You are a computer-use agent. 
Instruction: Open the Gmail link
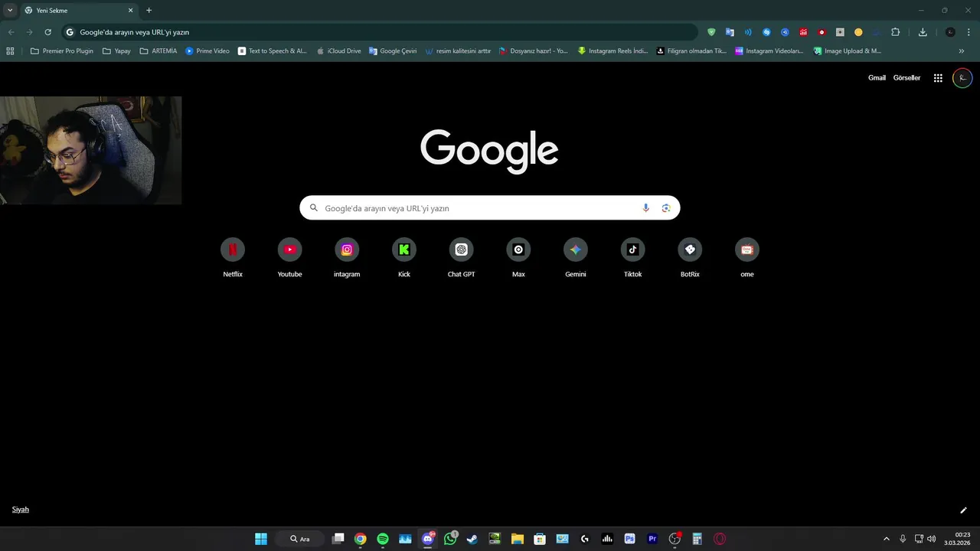click(877, 78)
